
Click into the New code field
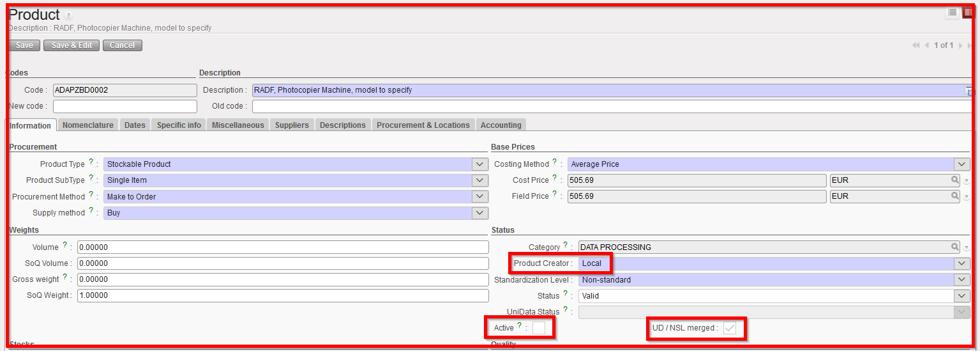(x=125, y=106)
